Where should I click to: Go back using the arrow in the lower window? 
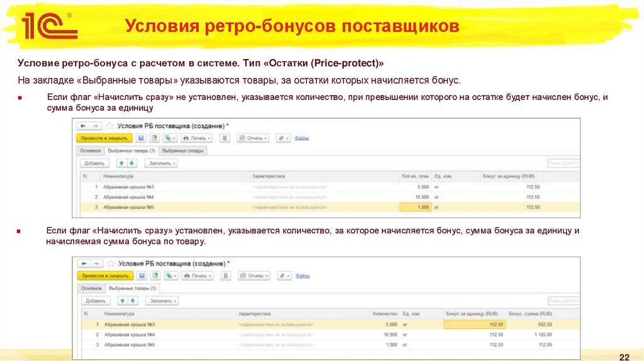[x=84, y=264]
